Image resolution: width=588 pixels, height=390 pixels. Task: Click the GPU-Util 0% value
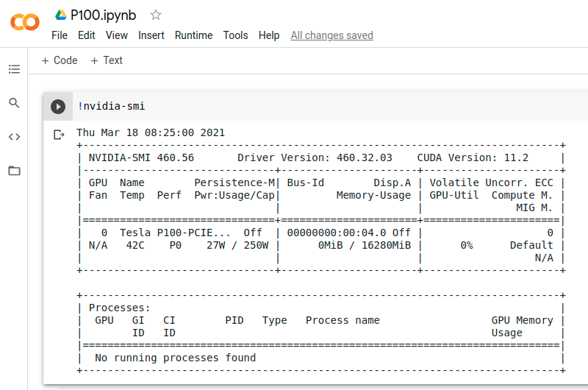[467, 245]
